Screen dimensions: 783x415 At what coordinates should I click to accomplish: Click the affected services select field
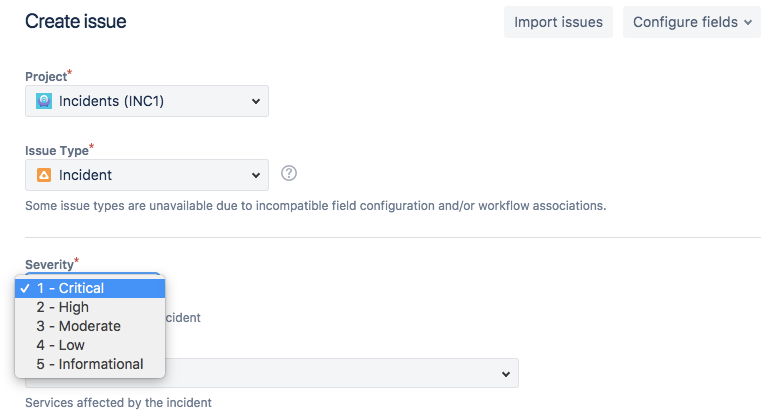[272, 373]
